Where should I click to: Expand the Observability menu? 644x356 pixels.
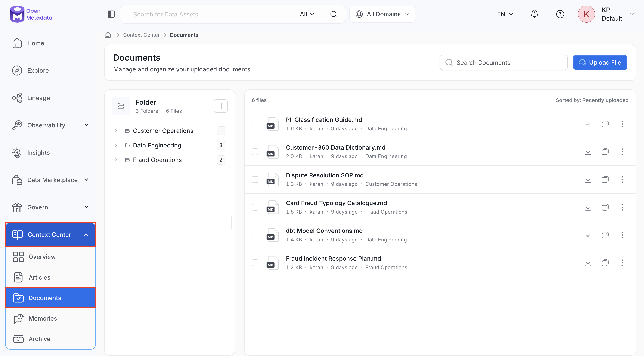(x=86, y=125)
